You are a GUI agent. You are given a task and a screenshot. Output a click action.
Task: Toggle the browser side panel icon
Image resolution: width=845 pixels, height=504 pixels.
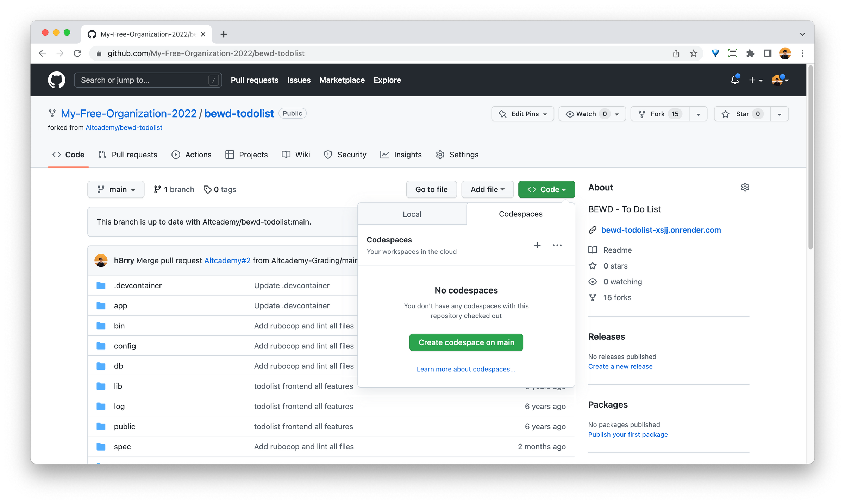pyautogui.click(x=767, y=53)
